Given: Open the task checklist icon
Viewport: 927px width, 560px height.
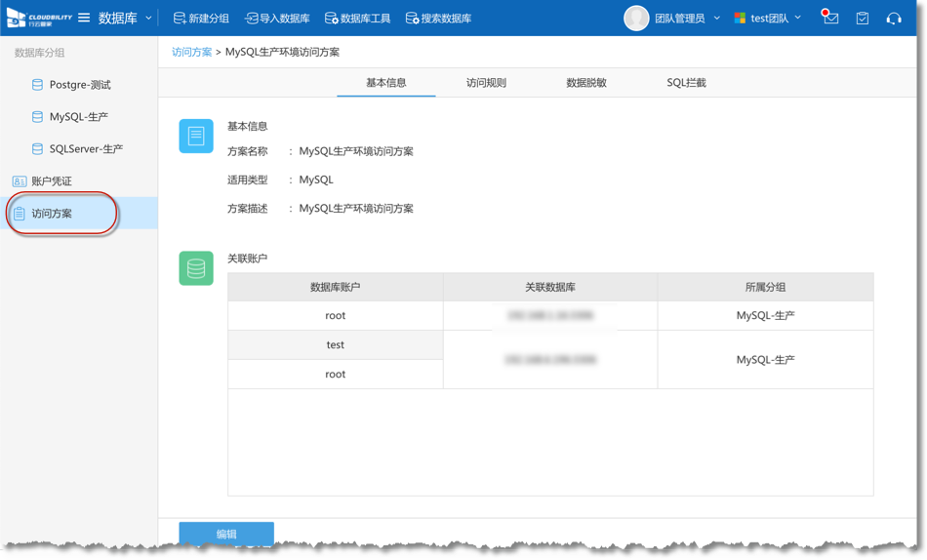Looking at the screenshot, I should coord(863,19).
